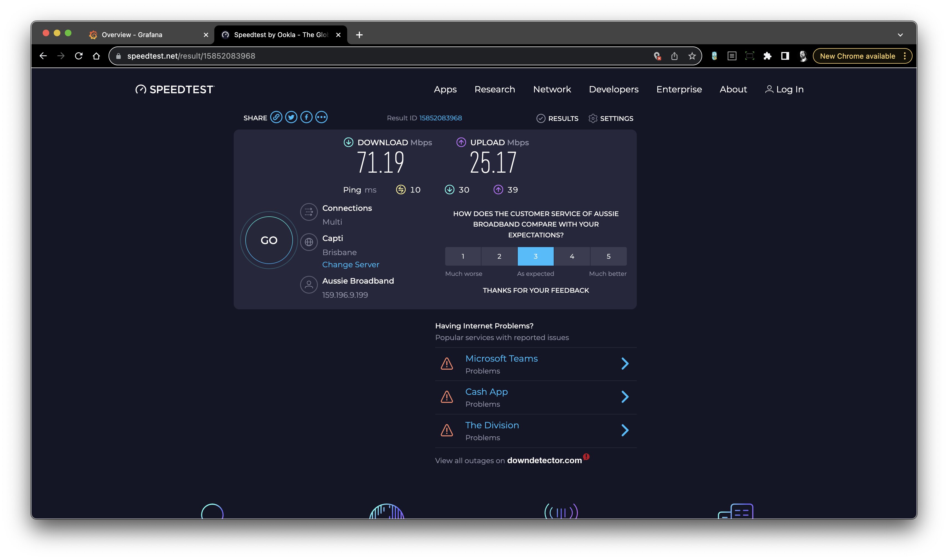
Task: Switch to the Overview - Grafana tab
Action: tap(132, 34)
